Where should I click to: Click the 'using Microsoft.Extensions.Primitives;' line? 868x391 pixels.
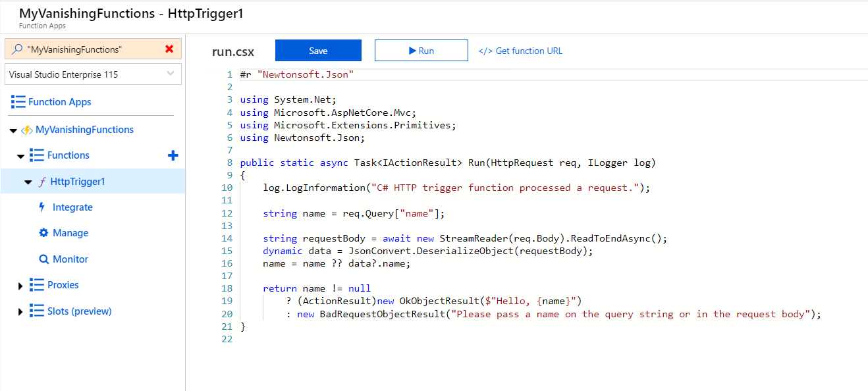(x=348, y=124)
